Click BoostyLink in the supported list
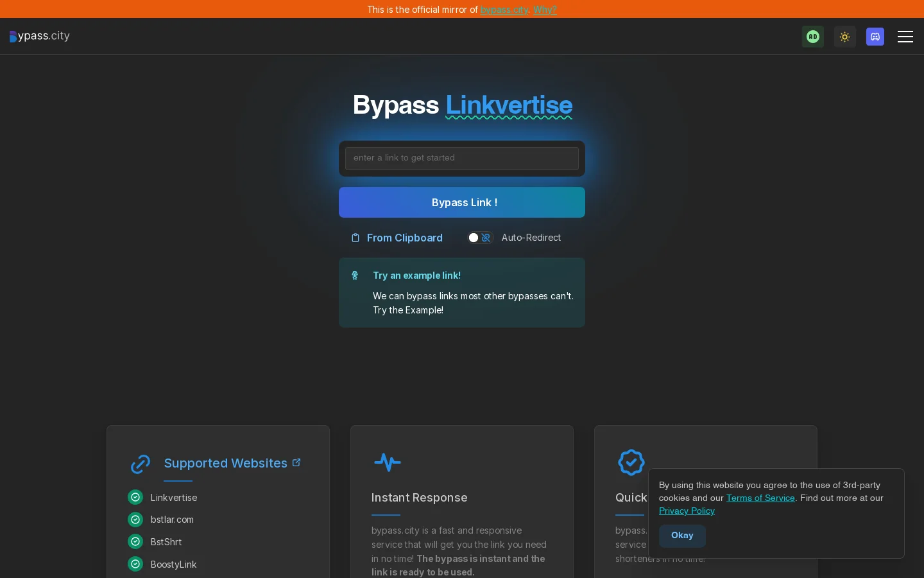 [174, 565]
